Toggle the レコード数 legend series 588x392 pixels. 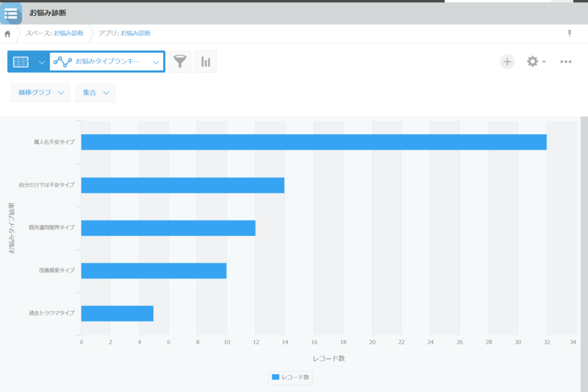click(291, 377)
